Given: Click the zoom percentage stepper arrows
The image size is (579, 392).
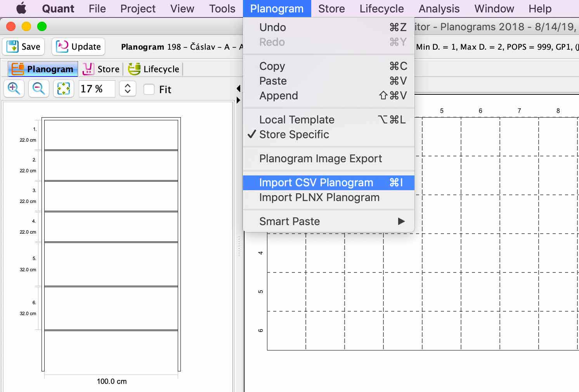Looking at the screenshot, I should (x=127, y=89).
